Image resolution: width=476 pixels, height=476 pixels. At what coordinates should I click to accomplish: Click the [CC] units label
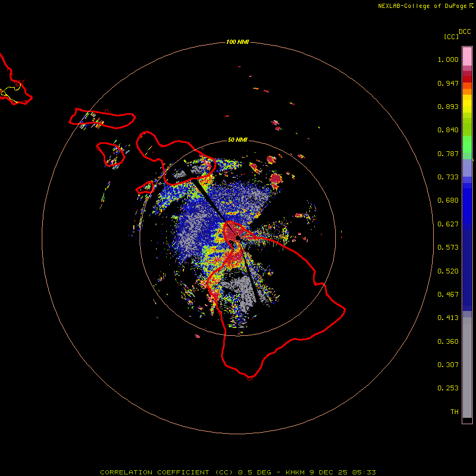tap(452, 36)
